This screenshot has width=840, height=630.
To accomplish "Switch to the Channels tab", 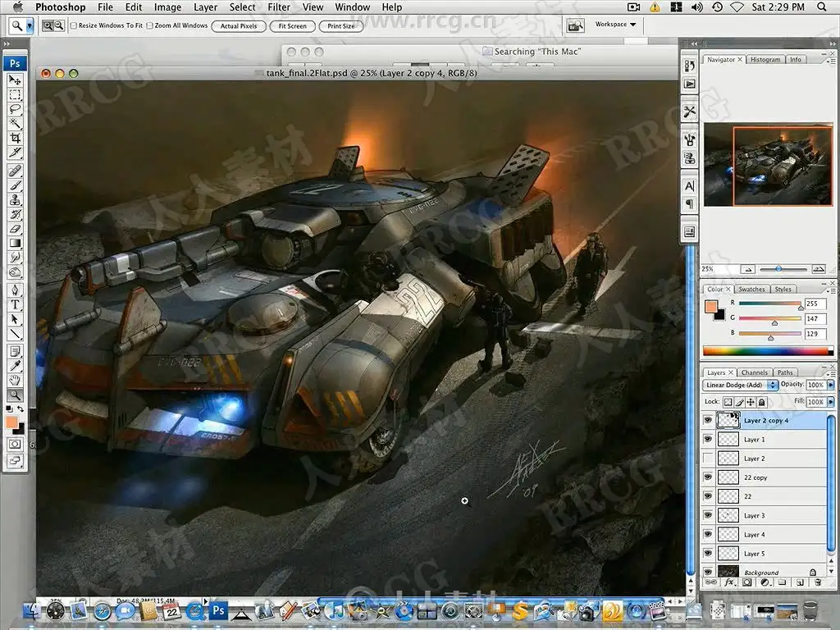I will click(753, 372).
